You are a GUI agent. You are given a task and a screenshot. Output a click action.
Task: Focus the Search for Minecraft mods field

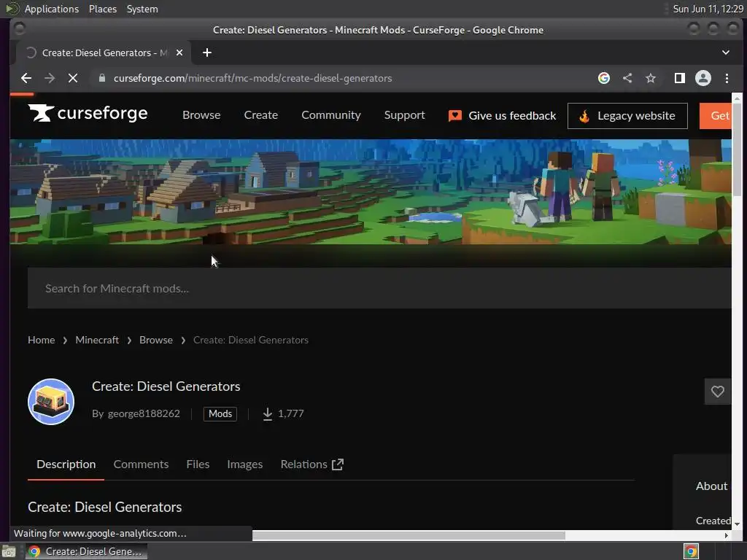point(379,288)
